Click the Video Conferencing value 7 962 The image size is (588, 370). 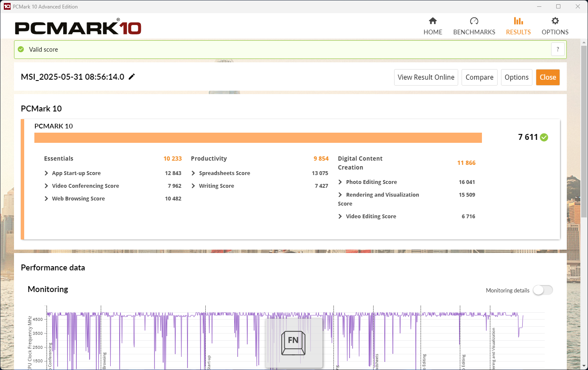[x=174, y=186]
